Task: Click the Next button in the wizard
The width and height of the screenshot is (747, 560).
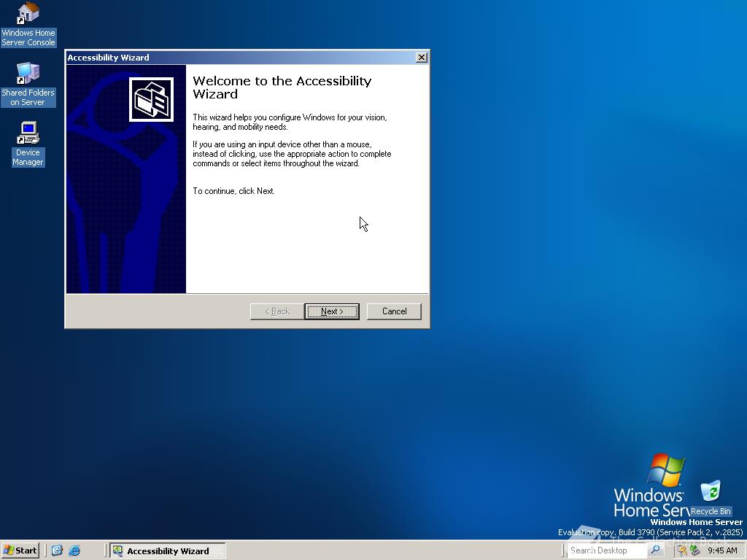Action: 332,311
